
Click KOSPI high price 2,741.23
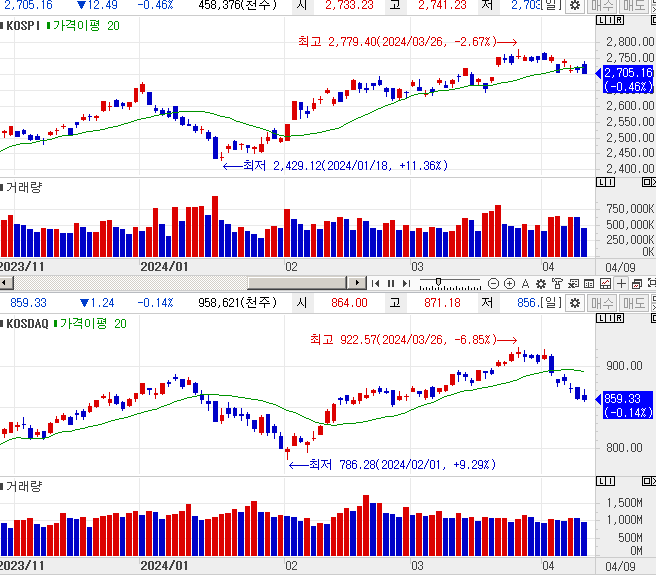click(442, 5)
